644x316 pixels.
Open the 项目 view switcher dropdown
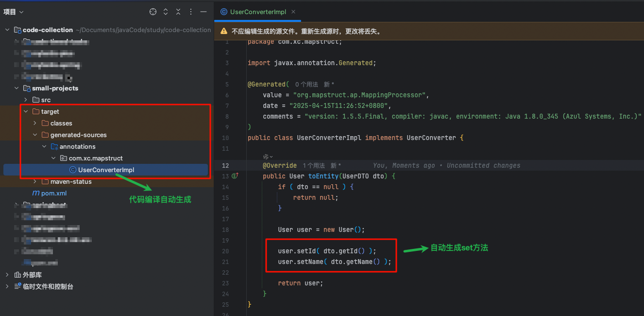[x=13, y=11]
